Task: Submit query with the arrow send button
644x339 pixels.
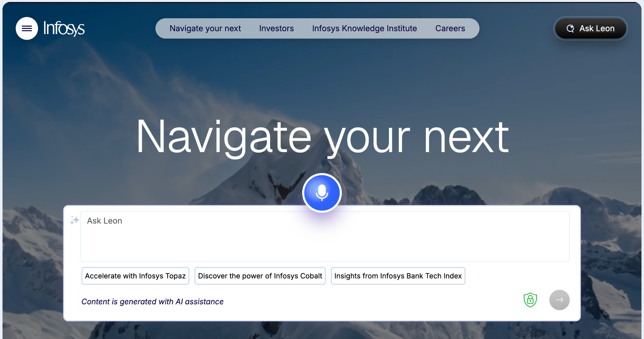Action: (x=559, y=300)
